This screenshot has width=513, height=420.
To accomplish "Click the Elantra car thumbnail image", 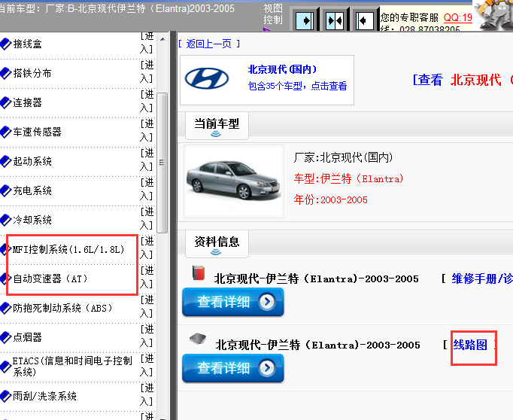I will pos(234,181).
